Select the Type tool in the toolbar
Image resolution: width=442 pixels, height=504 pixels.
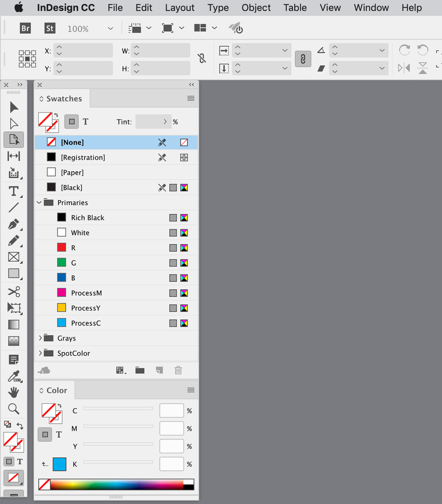pos(14,191)
